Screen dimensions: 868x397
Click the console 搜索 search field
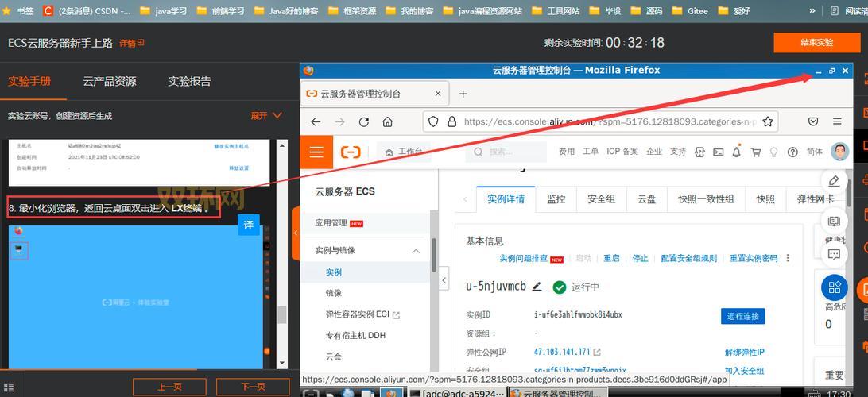(x=506, y=152)
